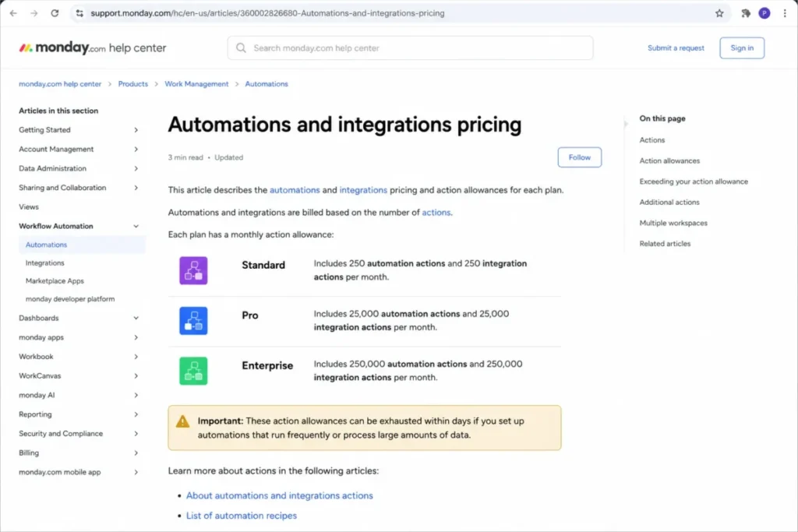This screenshot has width=798, height=532.
Task: Click the warning triangle in Important notice
Action: (182, 421)
